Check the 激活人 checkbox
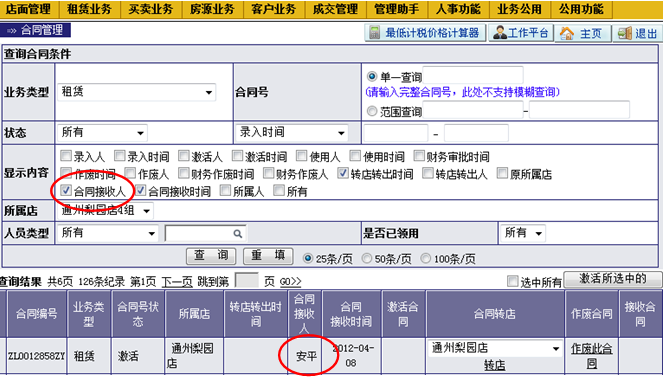The image size is (663, 381). click(x=184, y=156)
